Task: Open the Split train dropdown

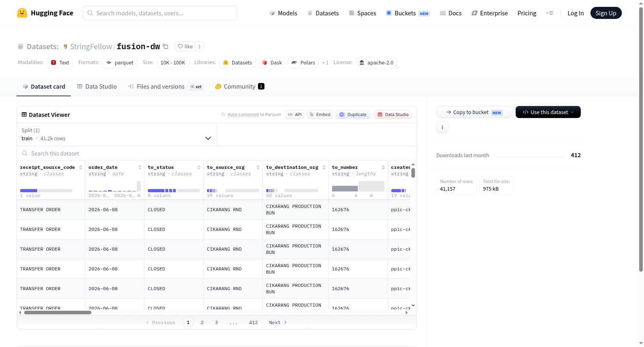Action: 117,134
